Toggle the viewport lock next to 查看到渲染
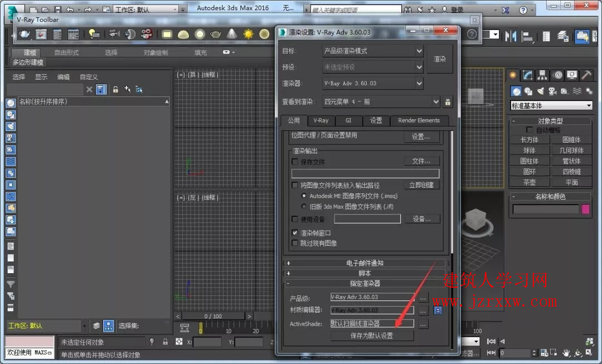 pyautogui.click(x=448, y=102)
